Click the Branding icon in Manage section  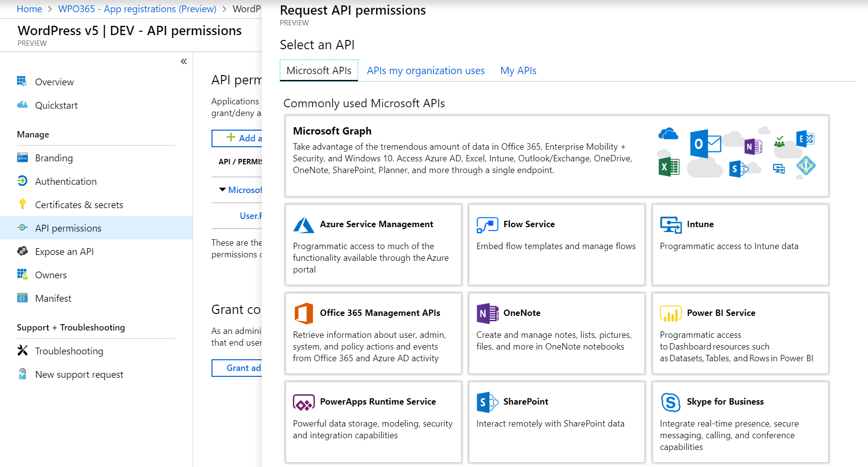pyautogui.click(x=22, y=157)
